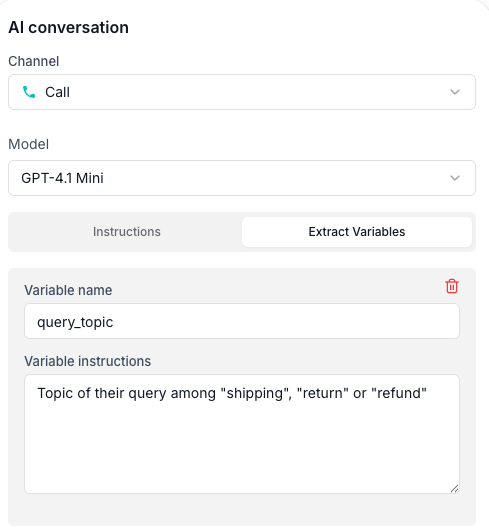
Task: Click inside the Variable instructions text area
Action: (242, 434)
